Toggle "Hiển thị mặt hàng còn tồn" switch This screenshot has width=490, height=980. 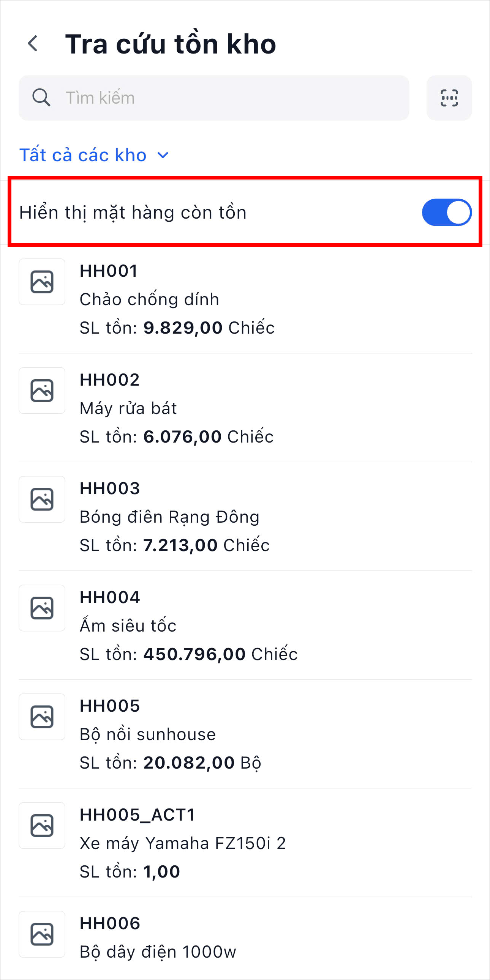pos(447,212)
